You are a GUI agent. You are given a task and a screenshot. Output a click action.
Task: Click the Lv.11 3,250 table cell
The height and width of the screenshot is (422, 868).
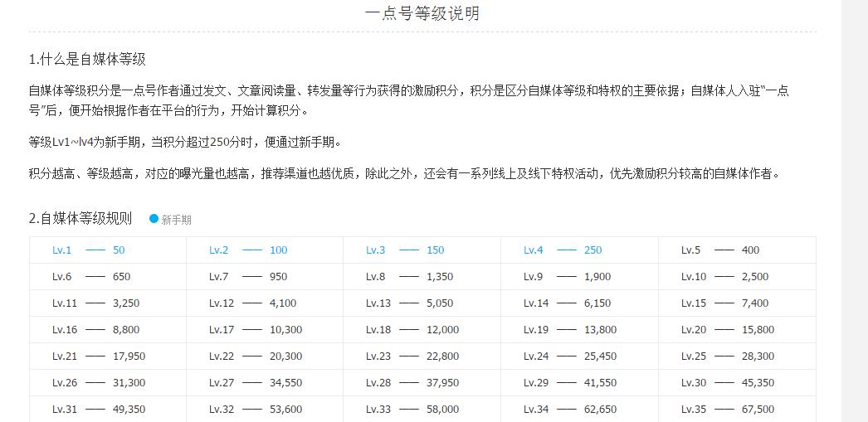pyautogui.click(x=107, y=303)
